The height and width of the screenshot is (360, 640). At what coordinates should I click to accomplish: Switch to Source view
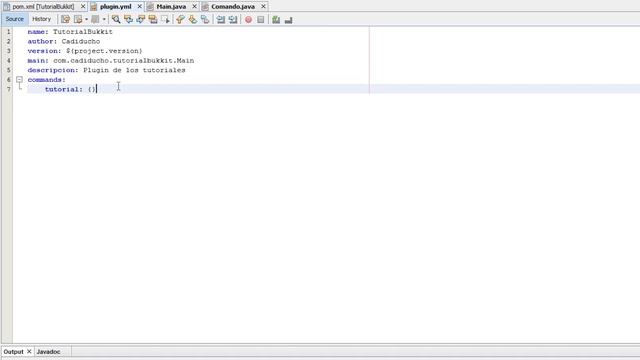tap(15, 19)
